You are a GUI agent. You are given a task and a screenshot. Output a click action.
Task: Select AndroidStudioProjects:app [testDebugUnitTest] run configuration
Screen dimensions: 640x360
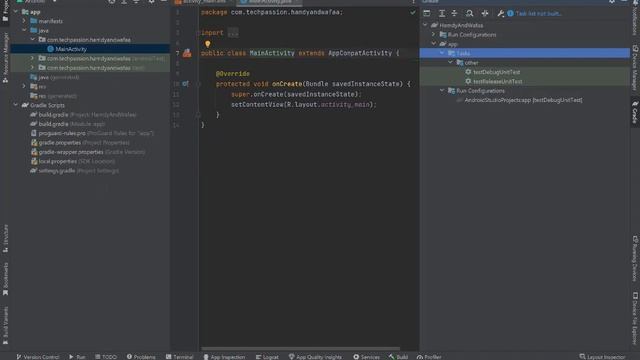point(523,100)
